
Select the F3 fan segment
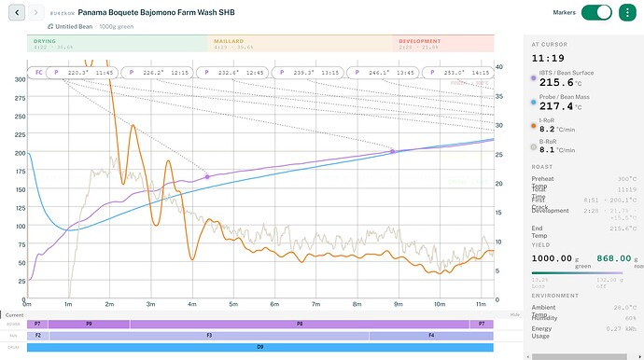point(209,336)
